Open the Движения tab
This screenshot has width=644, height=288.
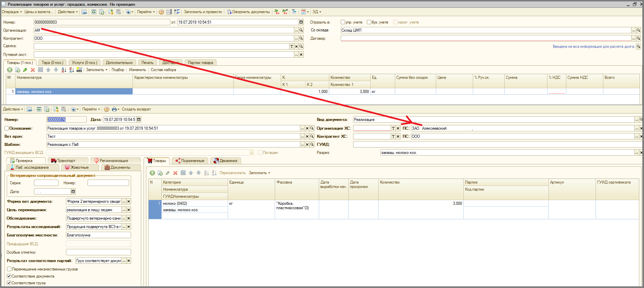click(x=226, y=161)
